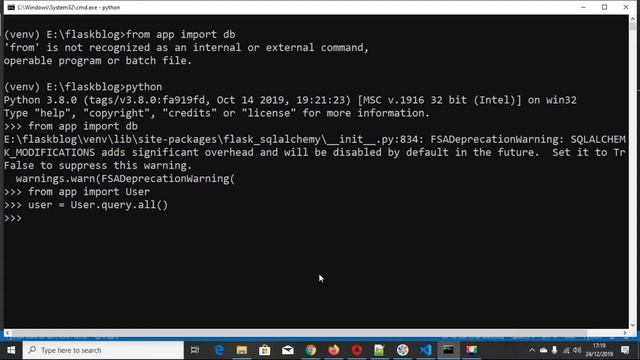Viewport: 640px width, 360px height.
Task: Click the horizontal scrollbar thumb
Action: [299, 333]
